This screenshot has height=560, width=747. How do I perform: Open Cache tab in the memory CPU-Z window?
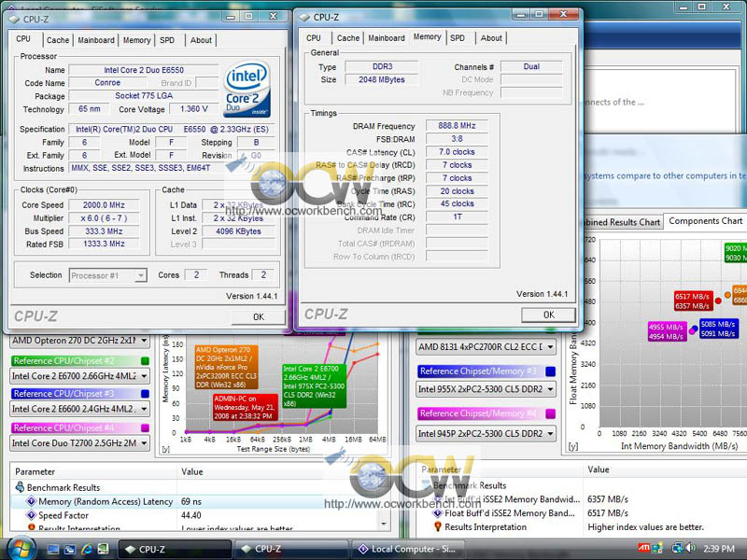click(x=348, y=38)
